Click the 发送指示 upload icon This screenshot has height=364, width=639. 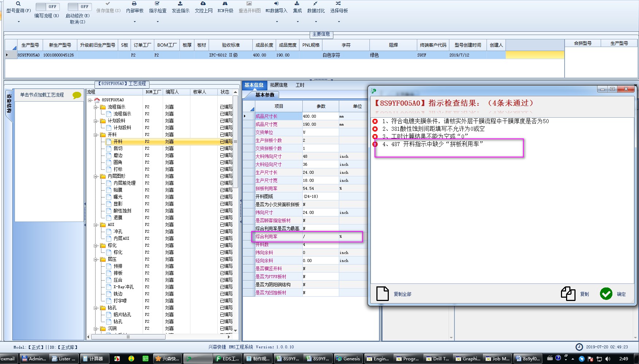pos(180,3)
